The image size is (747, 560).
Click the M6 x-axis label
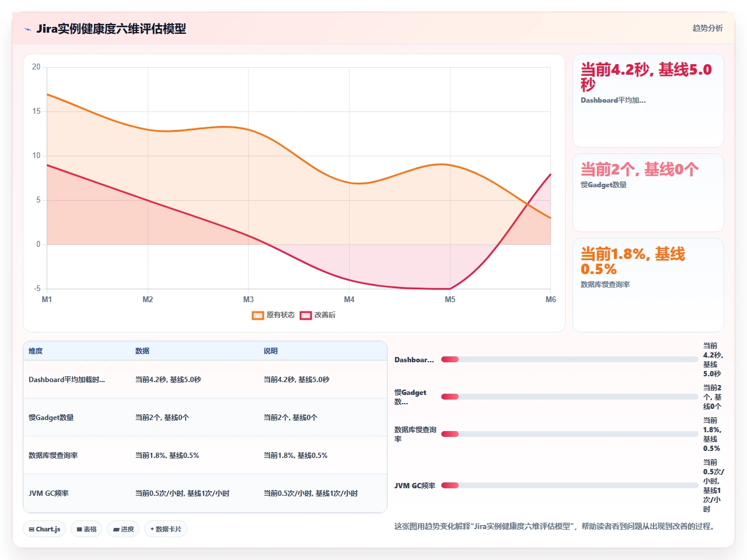pos(551,299)
